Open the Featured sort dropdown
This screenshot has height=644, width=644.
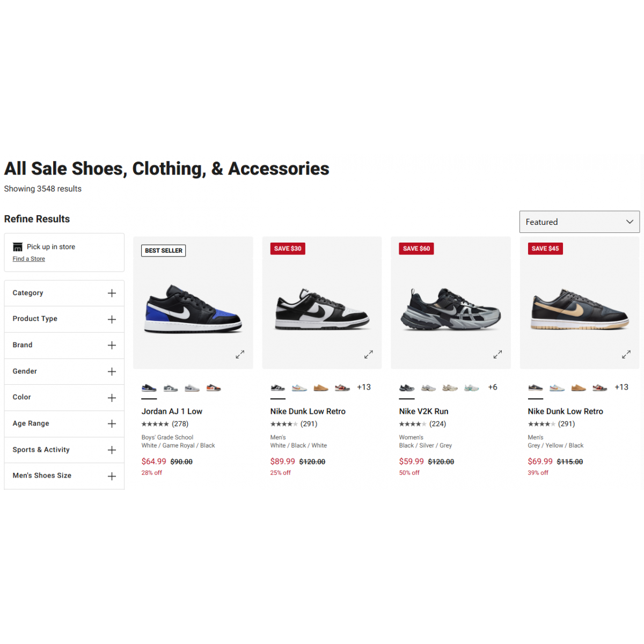579,222
